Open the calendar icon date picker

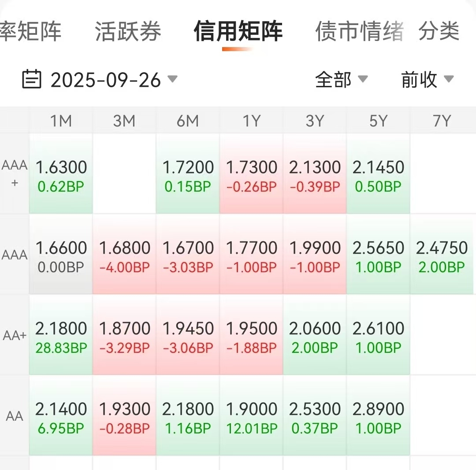coord(32,79)
